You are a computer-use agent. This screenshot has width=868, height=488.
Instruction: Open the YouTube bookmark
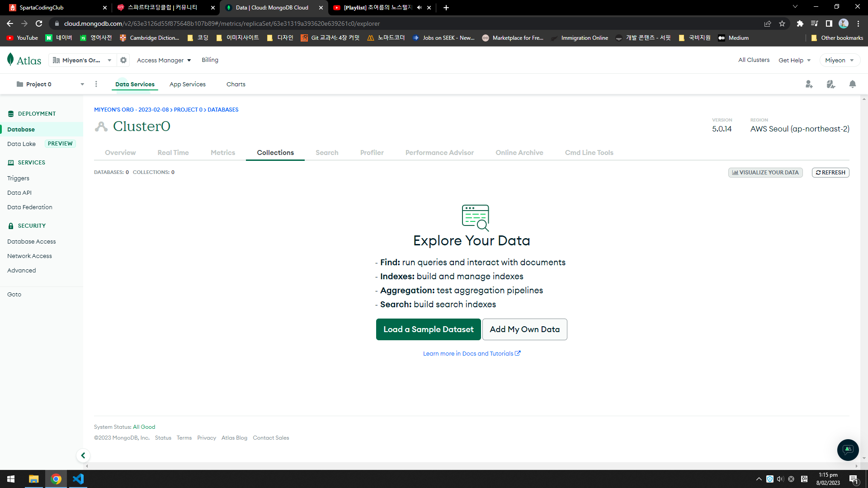tap(22, 38)
